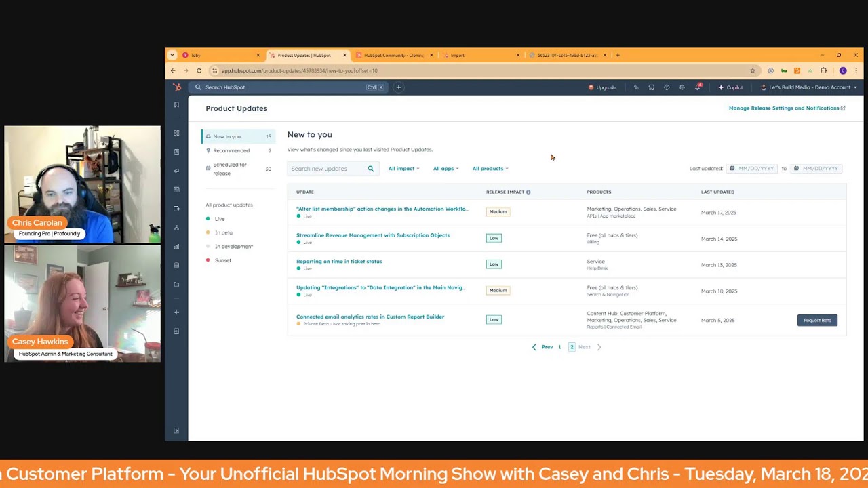Viewport: 868px width, 488px height.
Task: Open Data Management database icon in sidebar
Action: tap(176, 266)
